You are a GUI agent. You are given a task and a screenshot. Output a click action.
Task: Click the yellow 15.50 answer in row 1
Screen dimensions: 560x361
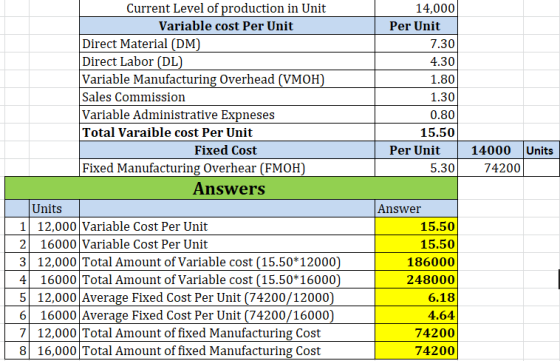point(416,226)
